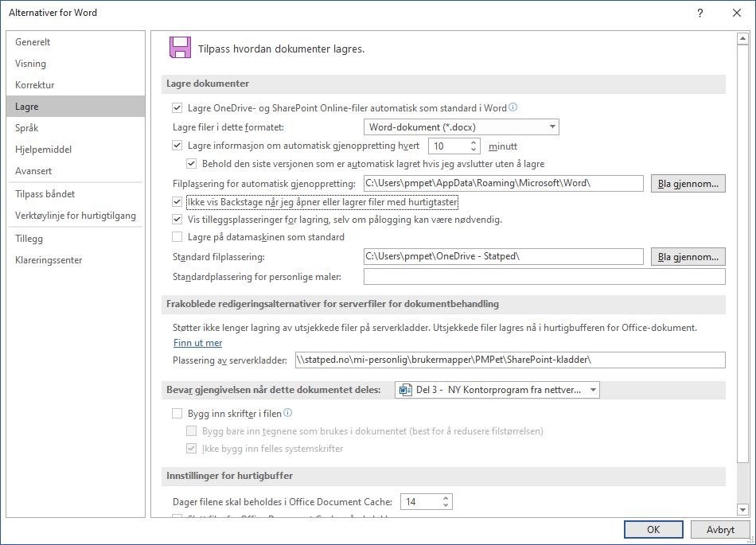Open the Finn ut mer link
Viewport: 756px width, 545px height.
tap(197, 343)
